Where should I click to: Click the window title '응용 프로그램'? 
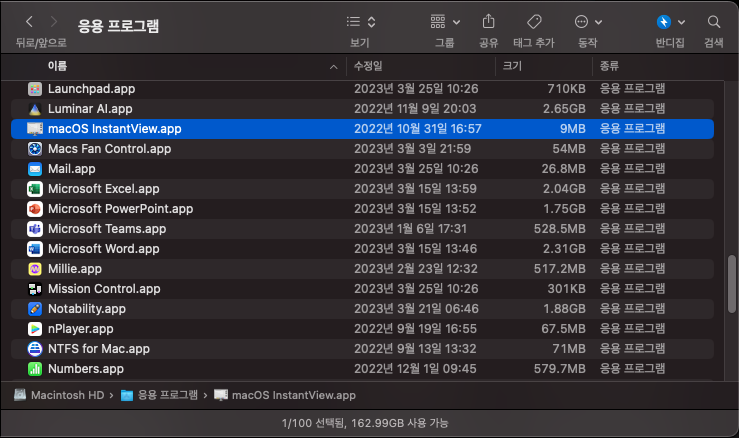tap(118, 26)
